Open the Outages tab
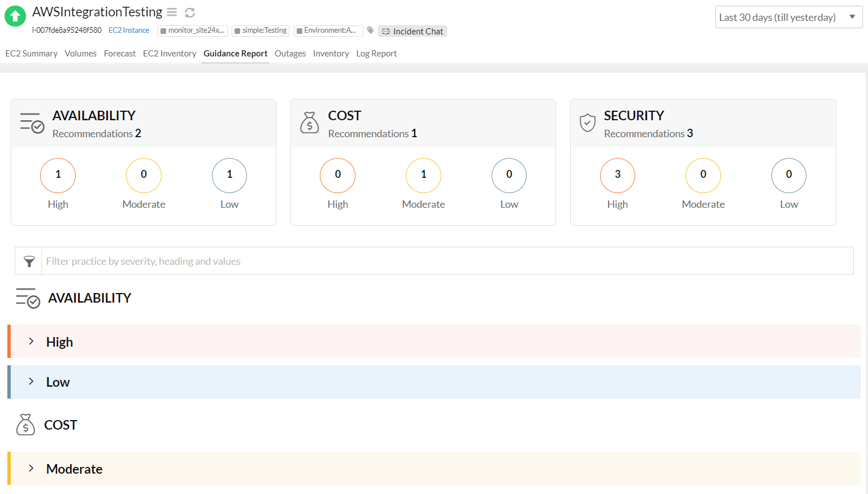The height and width of the screenshot is (494, 868). tap(290, 54)
